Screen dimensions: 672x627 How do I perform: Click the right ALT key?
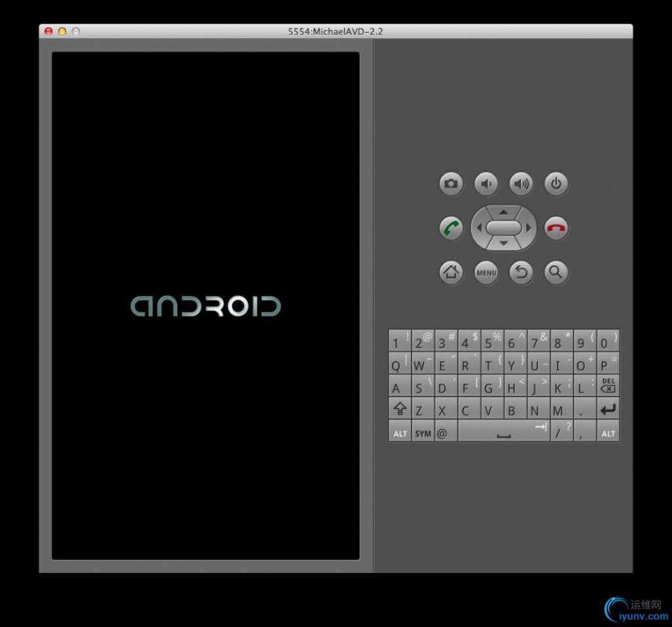tap(608, 431)
